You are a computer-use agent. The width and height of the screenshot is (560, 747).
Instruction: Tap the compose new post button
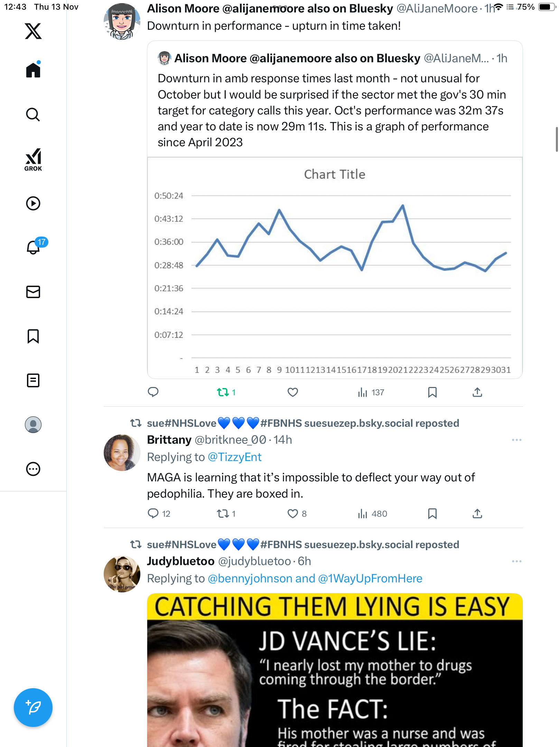pos(33,708)
